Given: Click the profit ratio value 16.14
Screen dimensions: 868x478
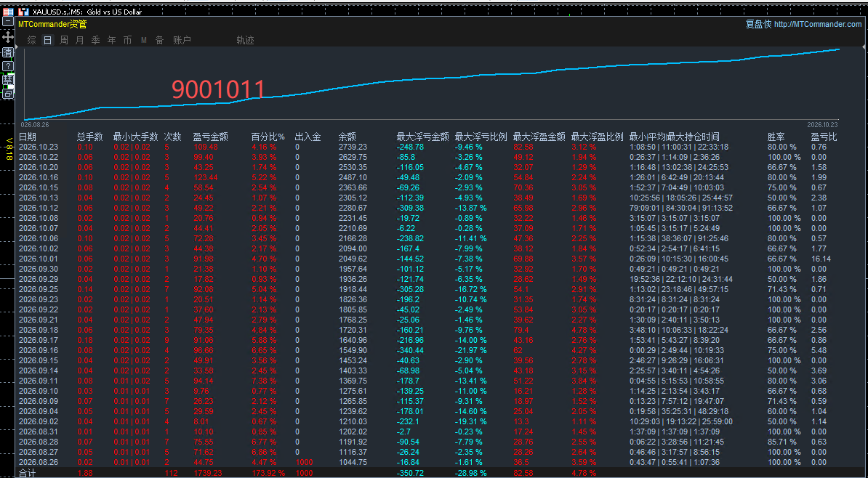Looking at the screenshot, I should (x=821, y=259).
